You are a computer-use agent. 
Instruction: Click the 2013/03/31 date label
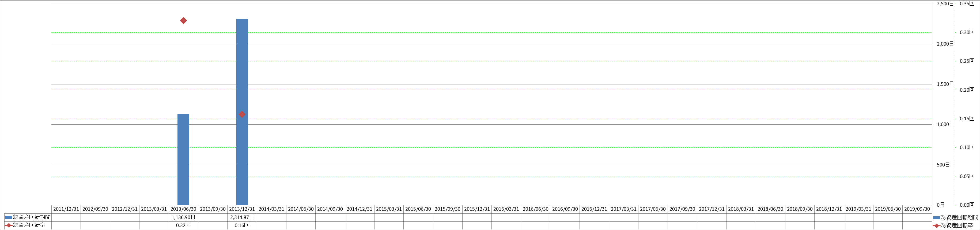(154, 209)
